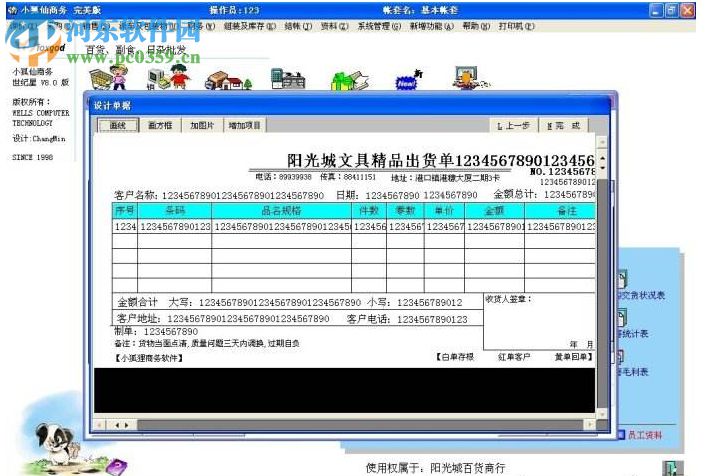
Task: Select the 电话 89939938 text
Action: click(x=284, y=177)
